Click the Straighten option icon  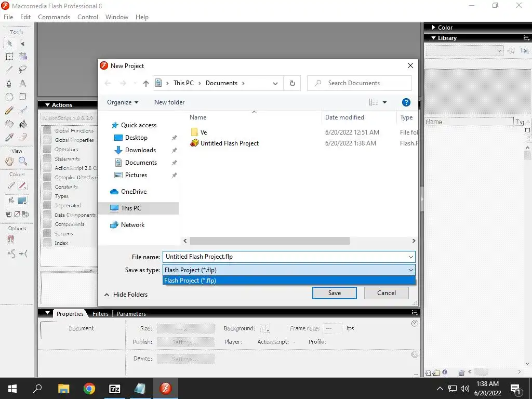click(x=23, y=253)
